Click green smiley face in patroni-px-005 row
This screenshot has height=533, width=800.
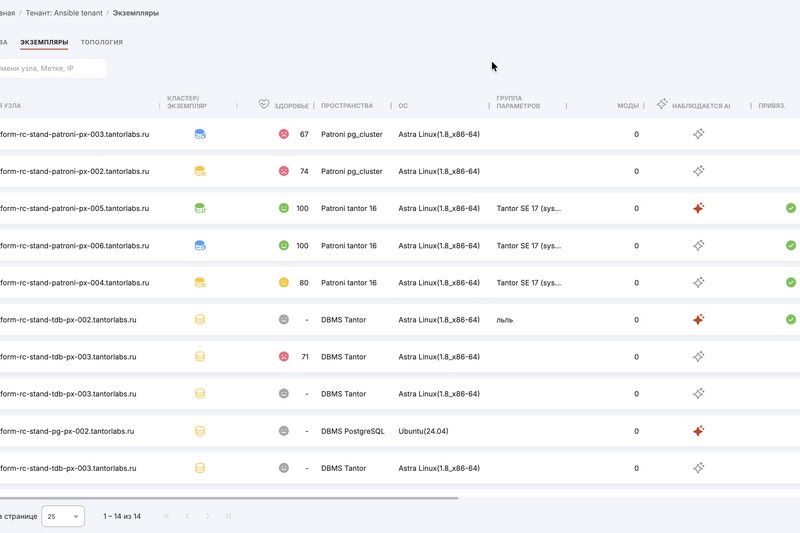284,208
